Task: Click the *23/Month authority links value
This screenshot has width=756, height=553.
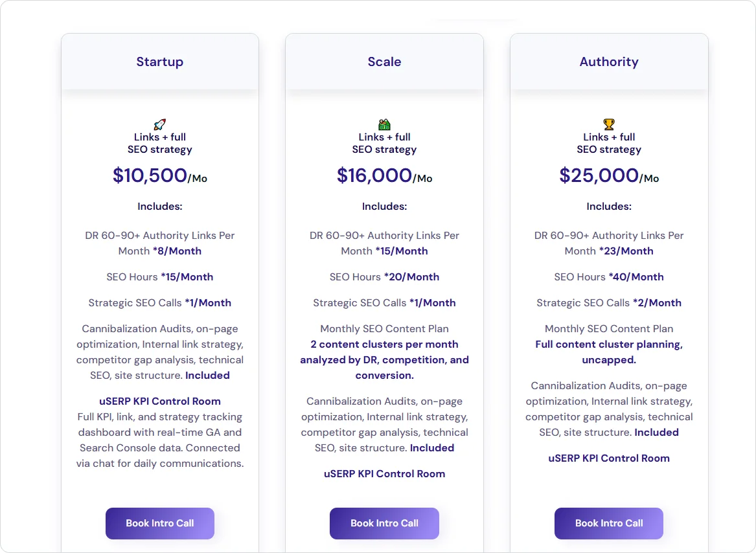Action: pyautogui.click(x=626, y=251)
